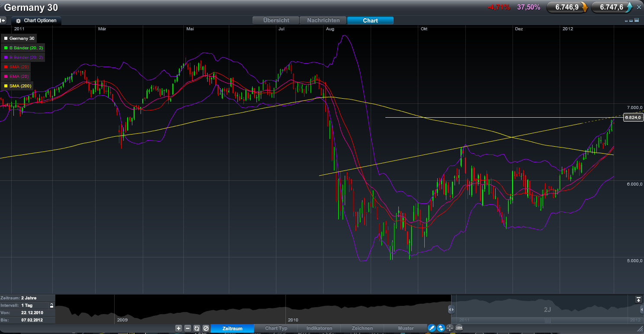Click the blue buy arrow icon
This screenshot has width=644, height=334.
coord(630,7)
